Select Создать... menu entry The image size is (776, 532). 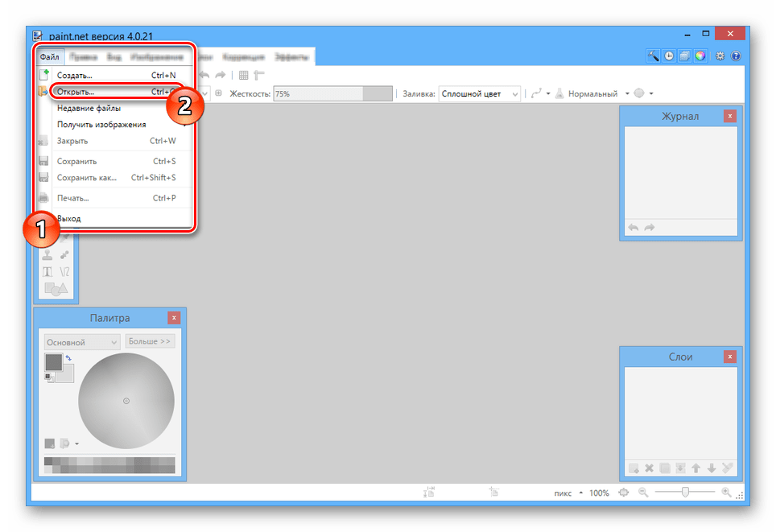tap(75, 75)
